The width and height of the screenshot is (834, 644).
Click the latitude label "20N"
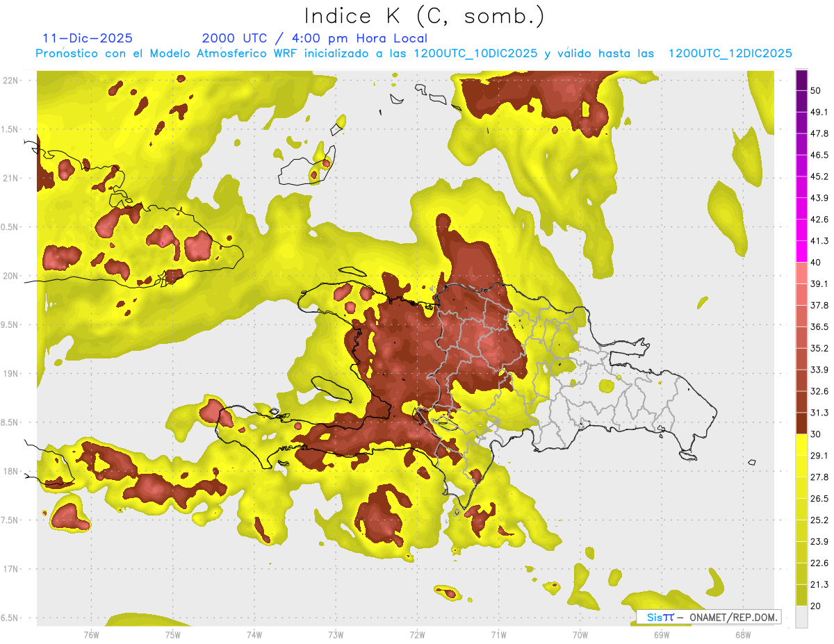tap(12, 276)
